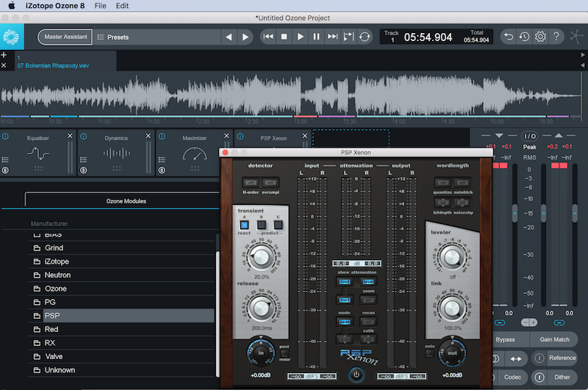The width and height of the screenshot is (588, 390).
Task: Open the Dynamics module preset list icon
Action: pyautogui.click(x=84, y=159)
